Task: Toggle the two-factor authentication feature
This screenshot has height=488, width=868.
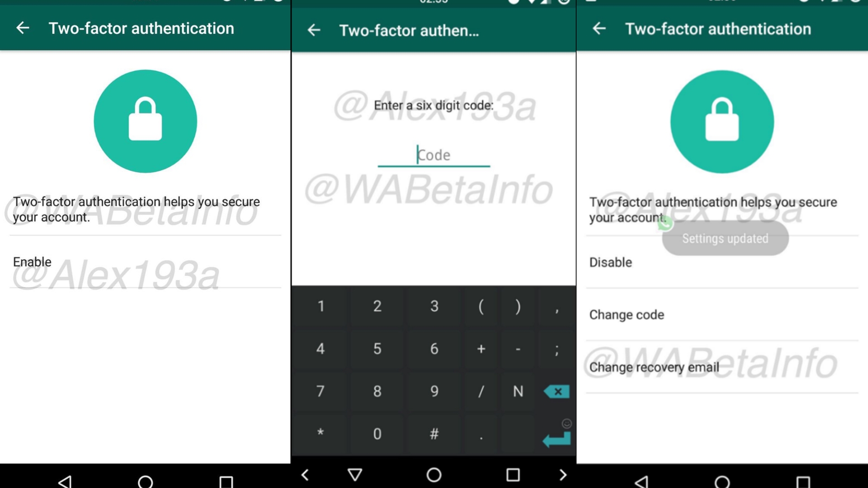Action: (x=32, y=261)
